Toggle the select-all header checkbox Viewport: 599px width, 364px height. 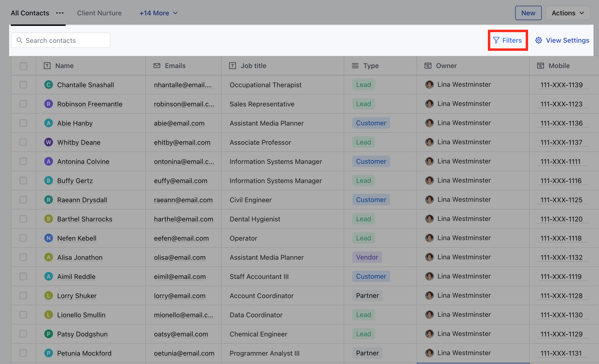pyautogui.click(x=23, y=66)
